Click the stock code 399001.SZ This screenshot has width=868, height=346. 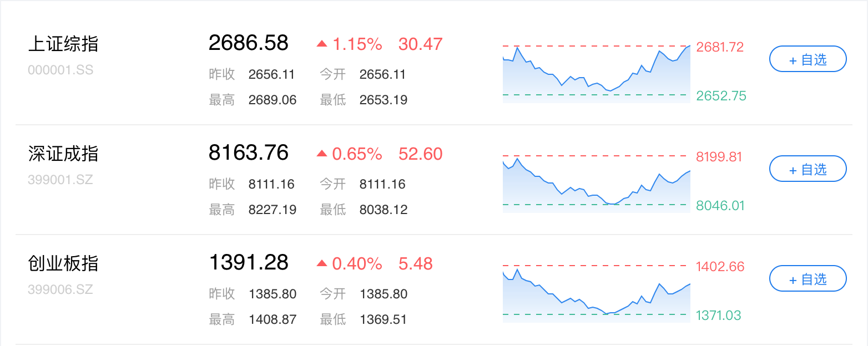[x=60, y=180]
